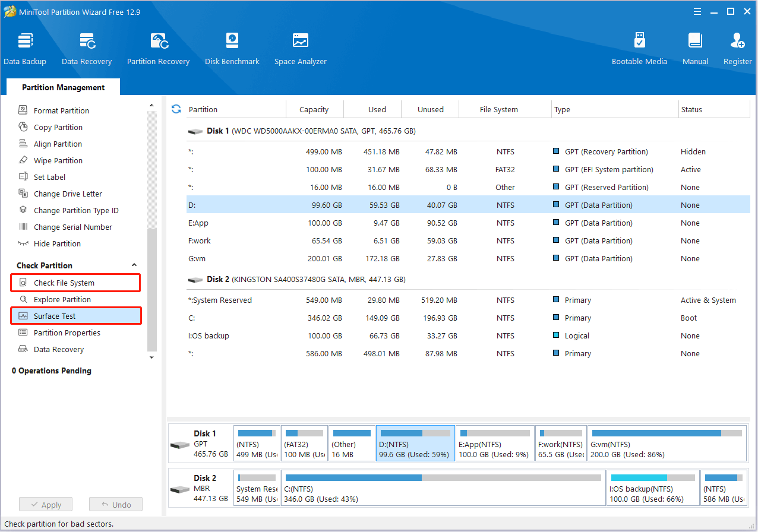Select partition G:vm in the disk map
Screen dimensions: 758x532
click(667, 443)
